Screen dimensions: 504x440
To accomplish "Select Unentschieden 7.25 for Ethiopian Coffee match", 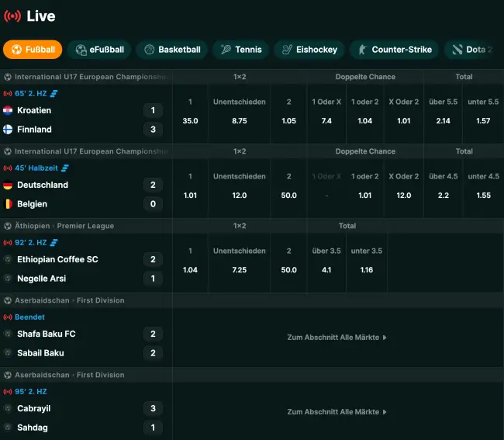I will pos(240,263).
